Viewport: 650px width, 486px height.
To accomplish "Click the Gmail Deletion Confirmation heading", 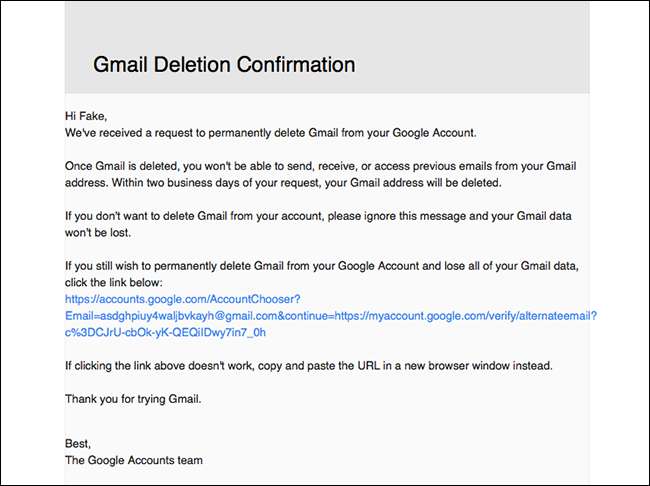I will [224, 65].
